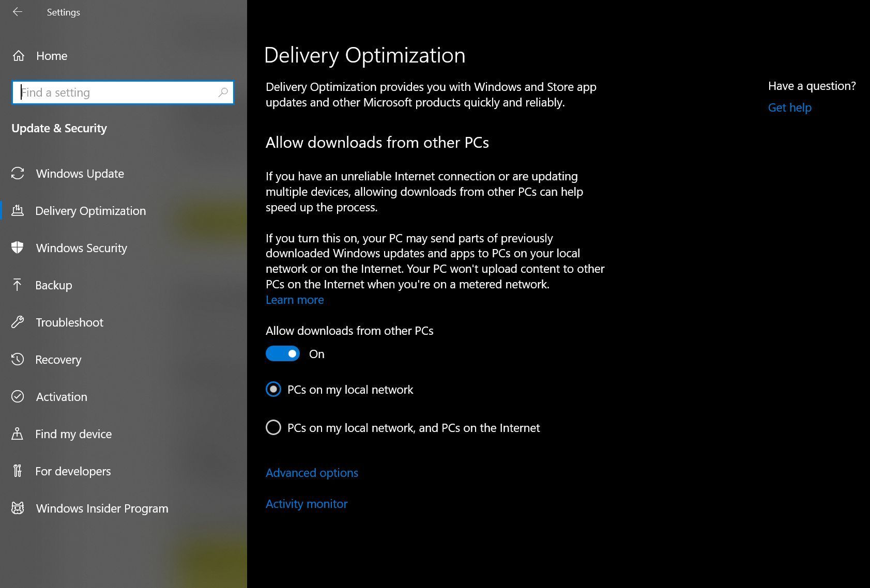Click the Troubleshoot wrench icon
Screen dimensions: 870x588
pyautogui.click(x=18, y=322)
